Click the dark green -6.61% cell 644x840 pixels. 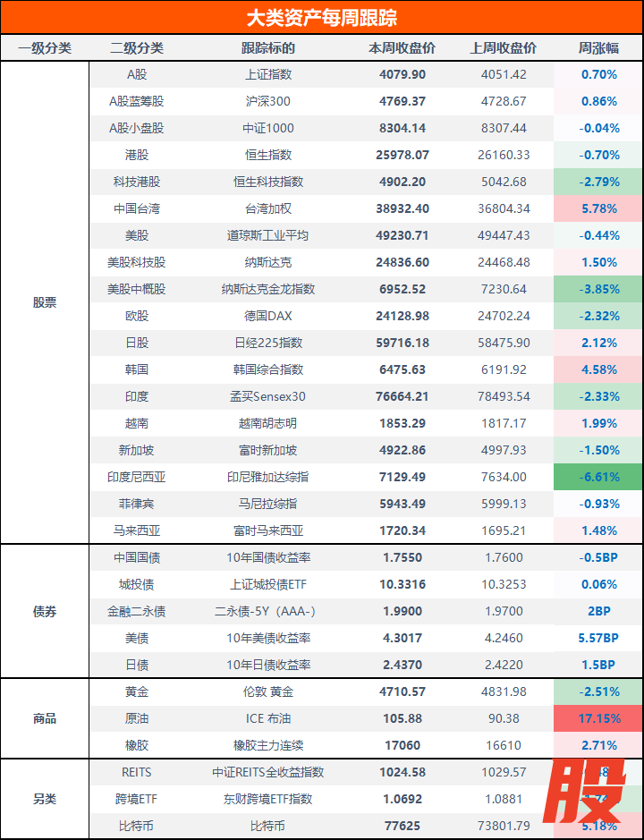598,477
